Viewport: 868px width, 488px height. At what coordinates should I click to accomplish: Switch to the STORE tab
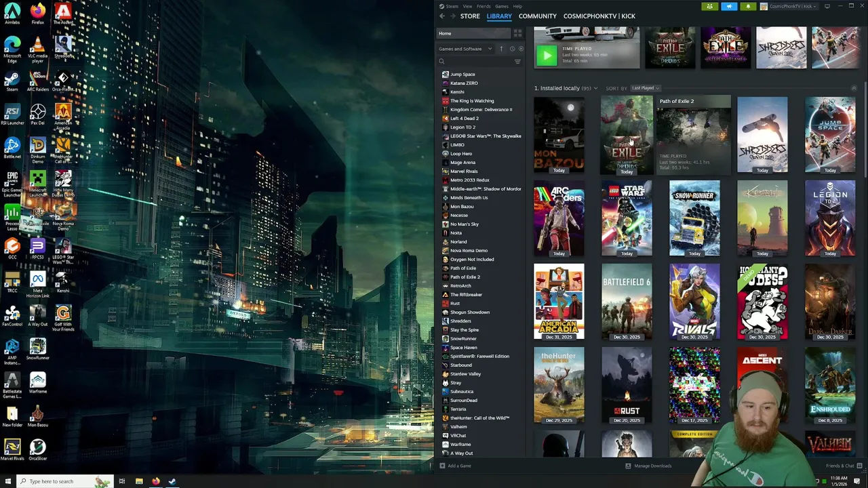click(470, 16)
